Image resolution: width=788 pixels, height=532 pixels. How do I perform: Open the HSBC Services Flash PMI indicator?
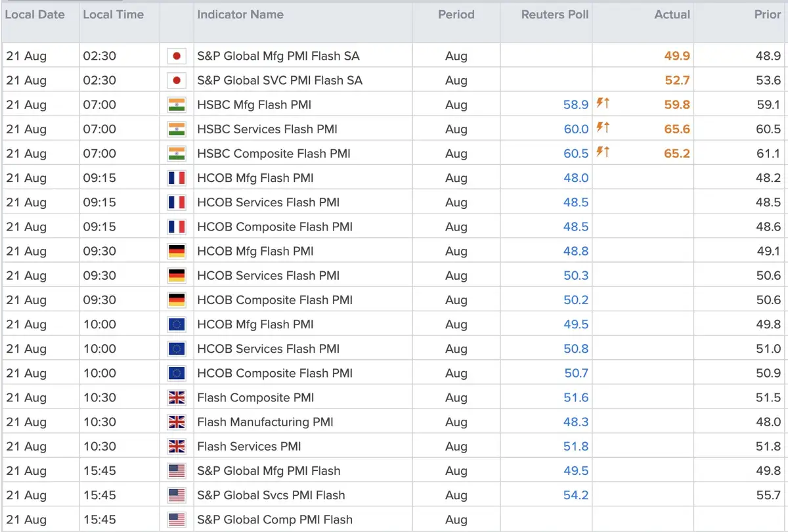(x=267, y=129)
